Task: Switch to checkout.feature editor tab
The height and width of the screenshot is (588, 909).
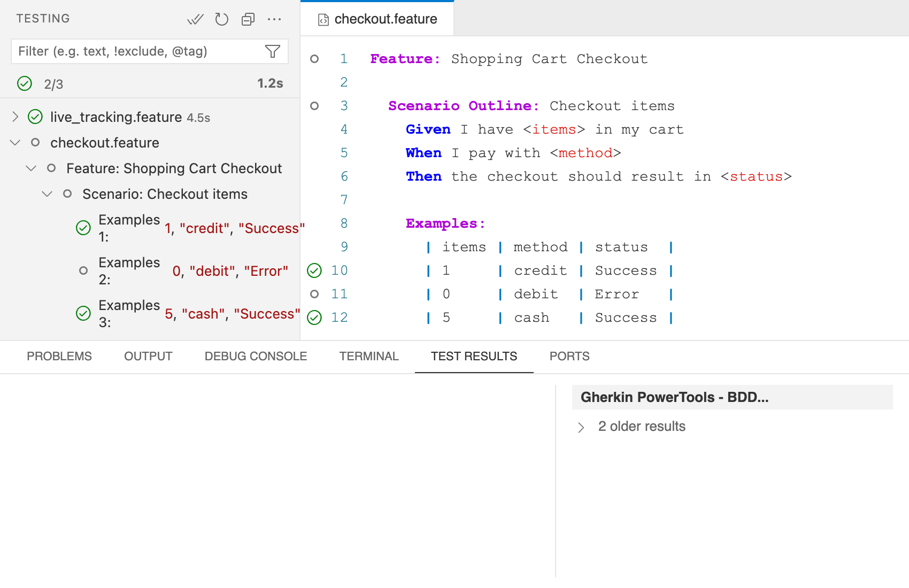Action: [378, 19]
